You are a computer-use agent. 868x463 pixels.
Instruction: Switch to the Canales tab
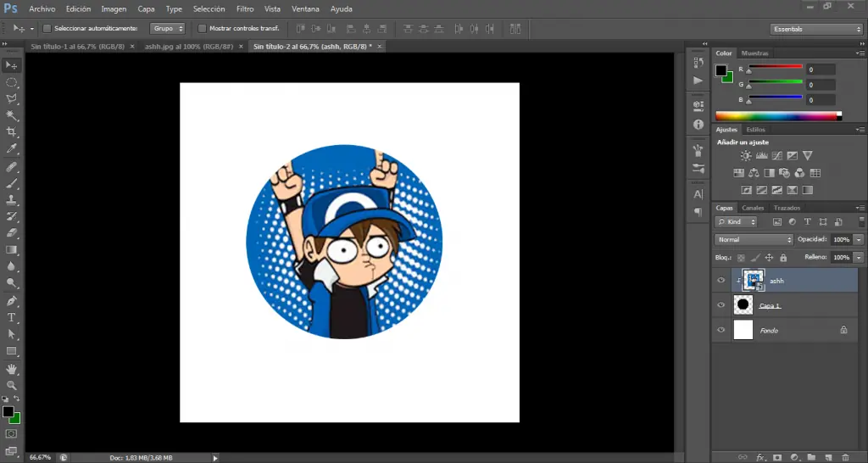pos(753,209)
